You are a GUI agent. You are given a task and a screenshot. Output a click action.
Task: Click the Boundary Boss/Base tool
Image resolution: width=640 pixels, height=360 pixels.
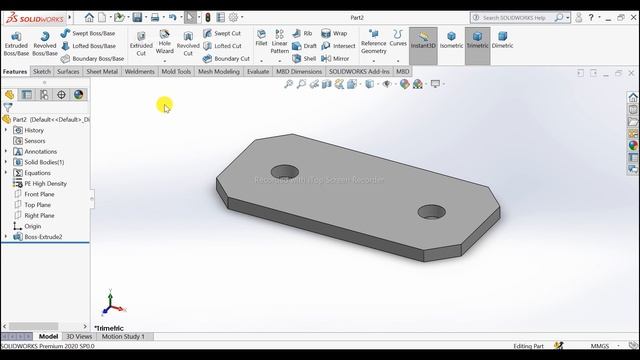pyautogui.click(x=92, y=58)
